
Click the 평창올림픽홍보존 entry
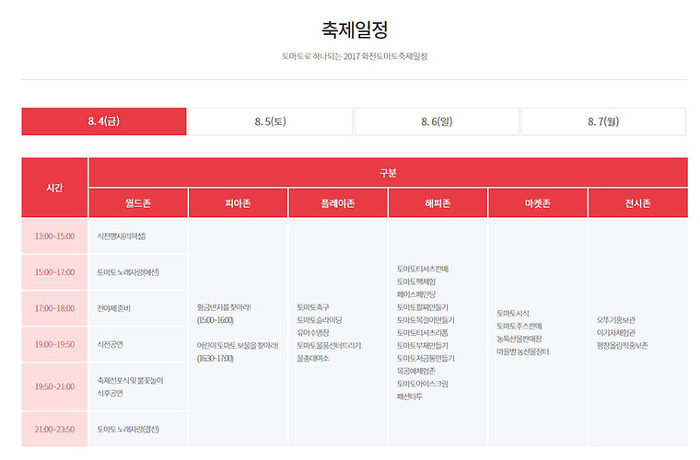pyautogui.click(x=622, y=346)
